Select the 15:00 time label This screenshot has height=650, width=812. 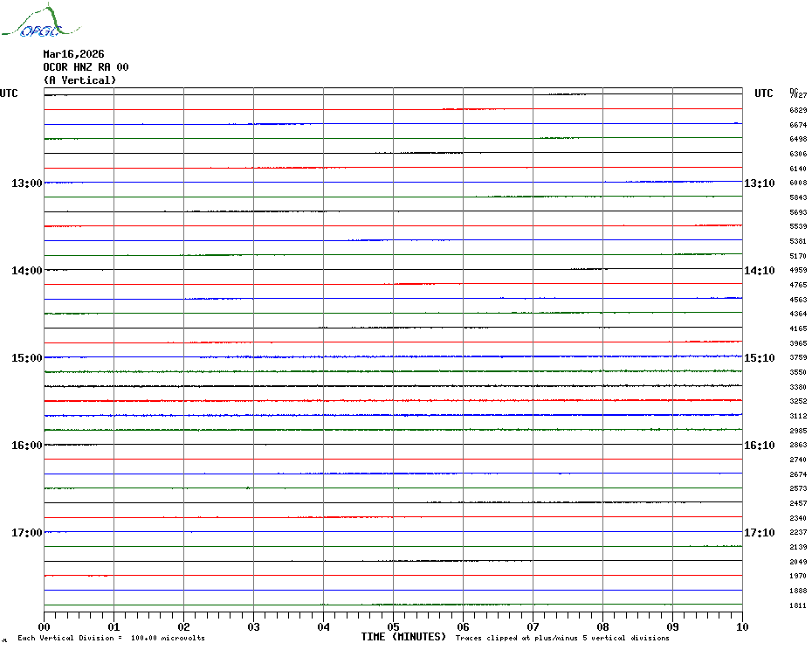(x=27, y=358)
